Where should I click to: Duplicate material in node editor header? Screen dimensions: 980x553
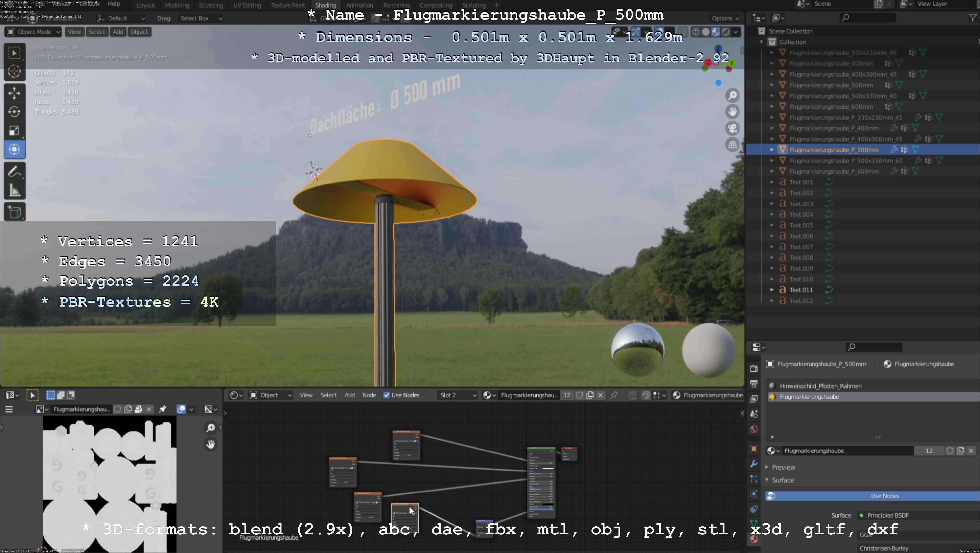[590, 395]
